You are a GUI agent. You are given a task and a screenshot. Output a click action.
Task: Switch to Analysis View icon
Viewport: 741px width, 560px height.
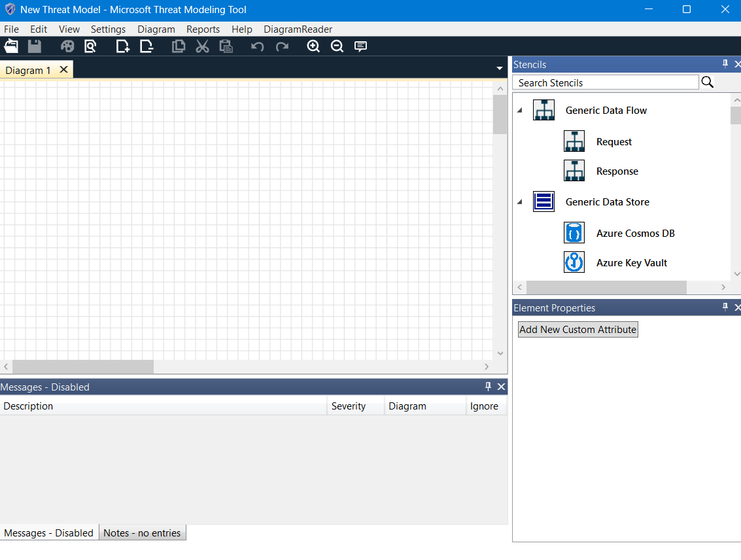pyautogui.click(x=90, y=46)
